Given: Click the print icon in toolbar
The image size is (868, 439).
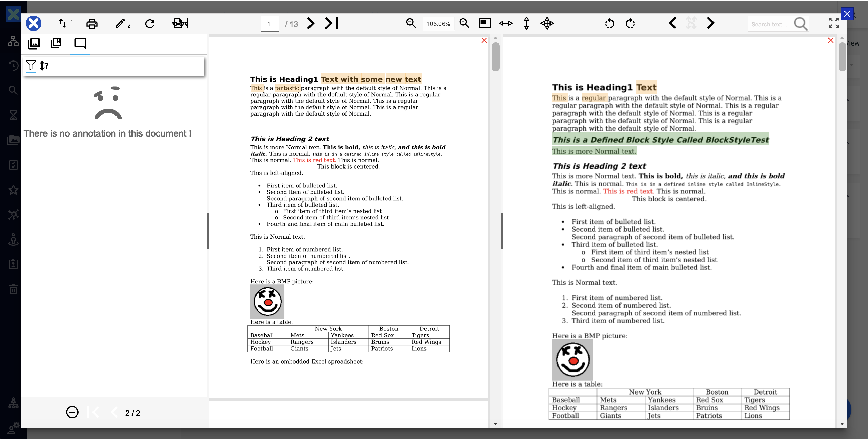Looking at the screenshot, I should [x=92, y=24].
